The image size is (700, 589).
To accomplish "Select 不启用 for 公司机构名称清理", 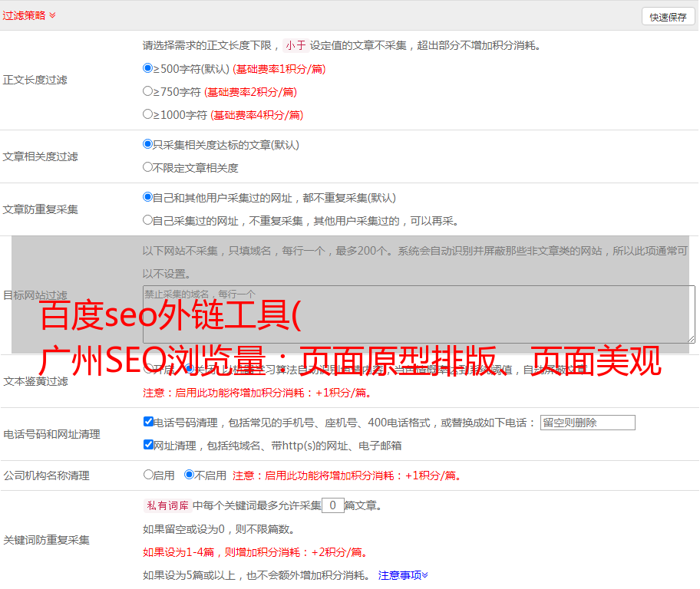I will click(x=189, y=475).
